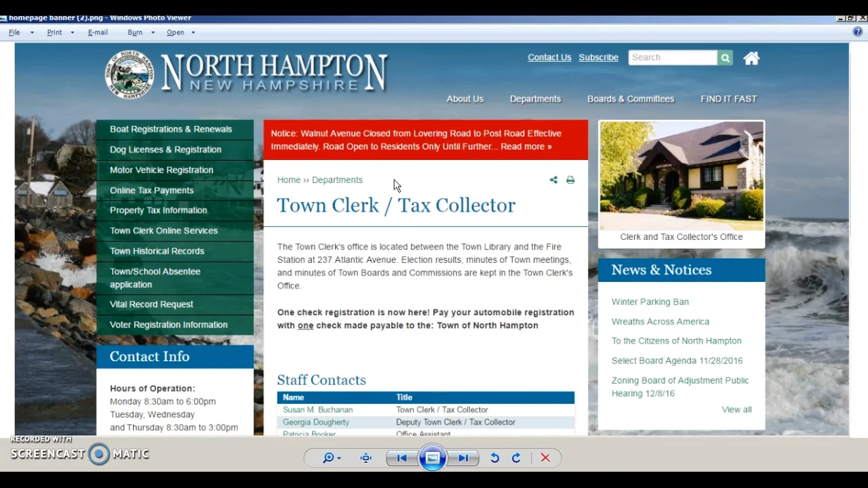Click staff contact Georgia Dougherty
Screen dimensions: 868x488
(x=316, y=422)
